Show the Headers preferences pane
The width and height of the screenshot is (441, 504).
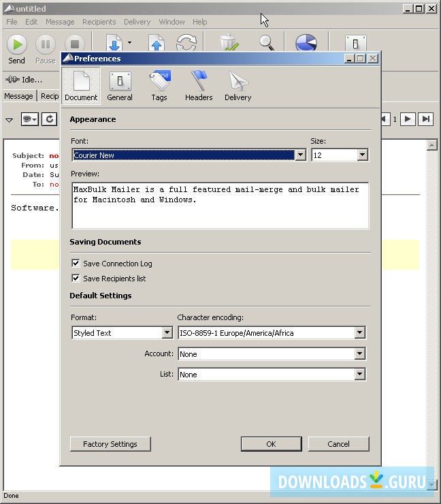(x=199, y=86)
